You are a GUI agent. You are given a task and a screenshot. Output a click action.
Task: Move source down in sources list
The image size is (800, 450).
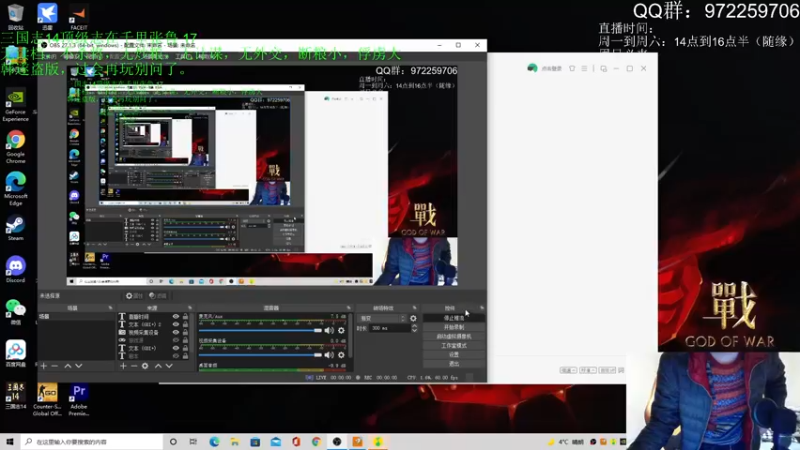[169, 366]
